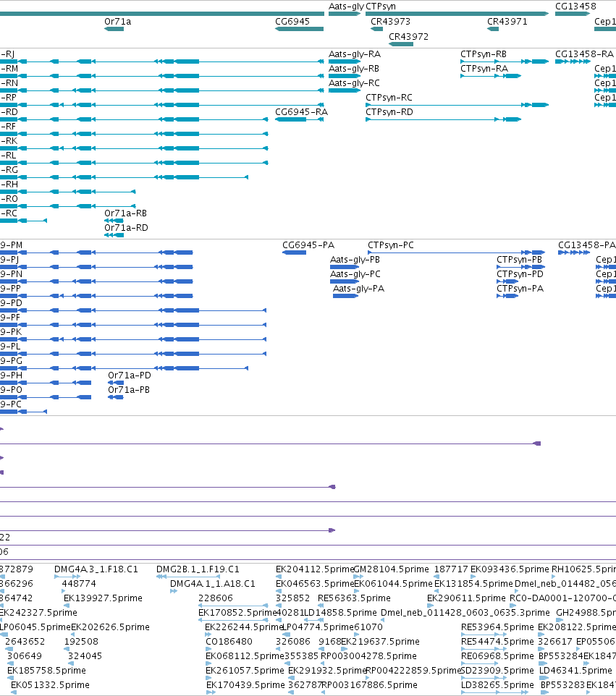Select protein Aats-gly-PC
This screenshot has height=696, width=616.
click(x=355, y=274)
